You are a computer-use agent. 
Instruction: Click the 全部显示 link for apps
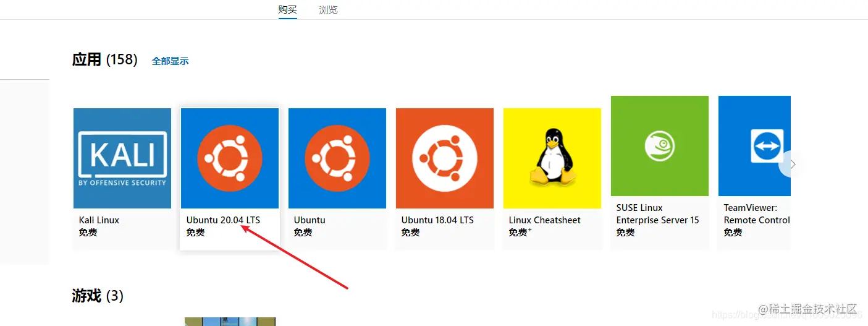click(171, 61)
